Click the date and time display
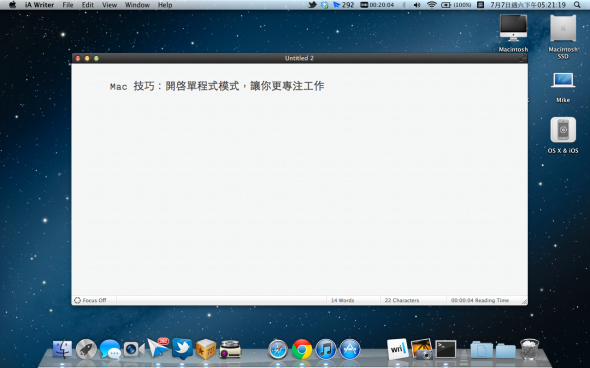Viewport: 590px width, 368px height. [x=528, y=5]
